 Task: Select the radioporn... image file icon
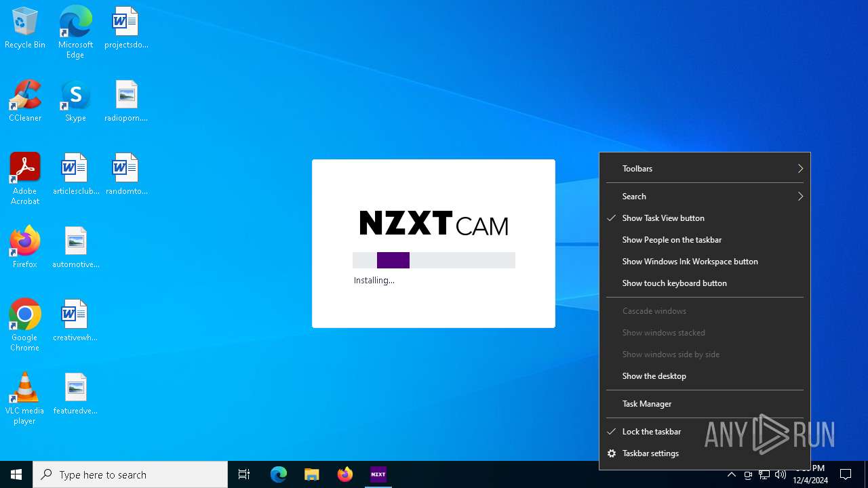coord(126,102)
